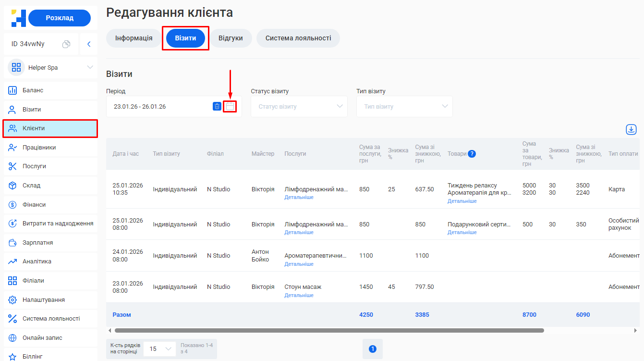Open rows per page dropdown showing 15
Screen dimensions: 644x361
pos(159,349)
